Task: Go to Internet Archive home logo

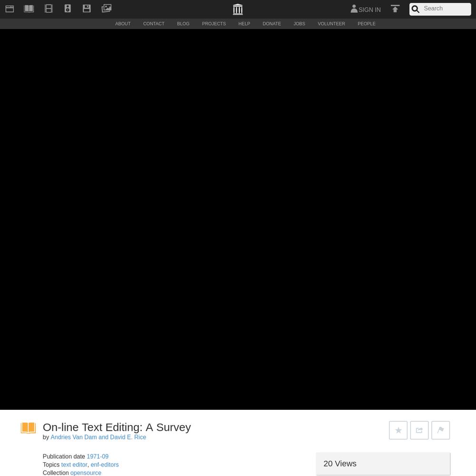Action: coord(238,9)
